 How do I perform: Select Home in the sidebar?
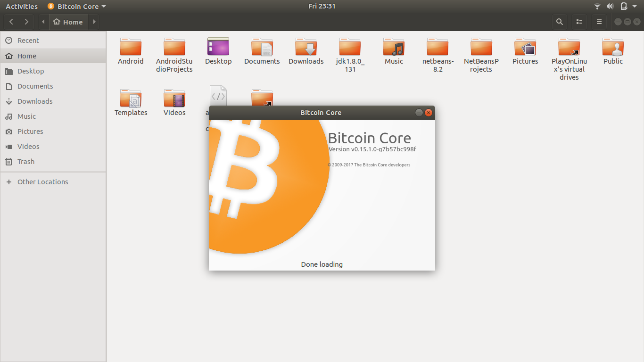(x=53, y=56)
